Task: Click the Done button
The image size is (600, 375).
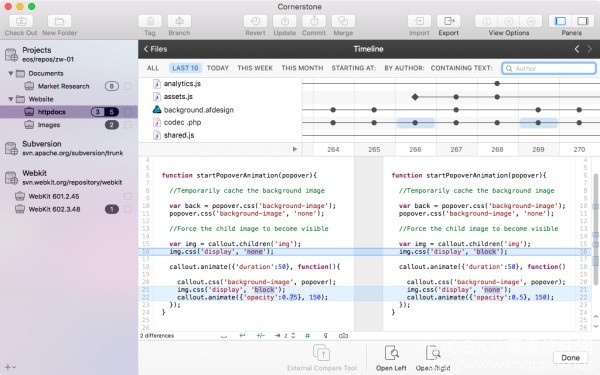Action: (571, 358)
